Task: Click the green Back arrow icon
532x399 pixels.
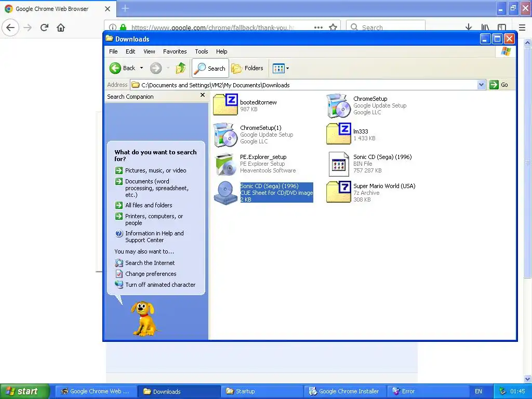Action: pos(115,68)
